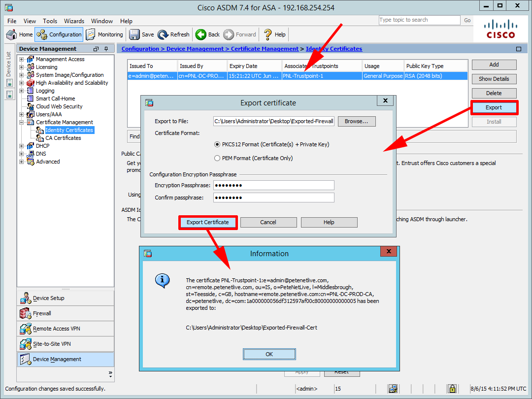532x399 pixels.
Task: Open the Remote Access VPN pane
Action: tap(66, 329)
